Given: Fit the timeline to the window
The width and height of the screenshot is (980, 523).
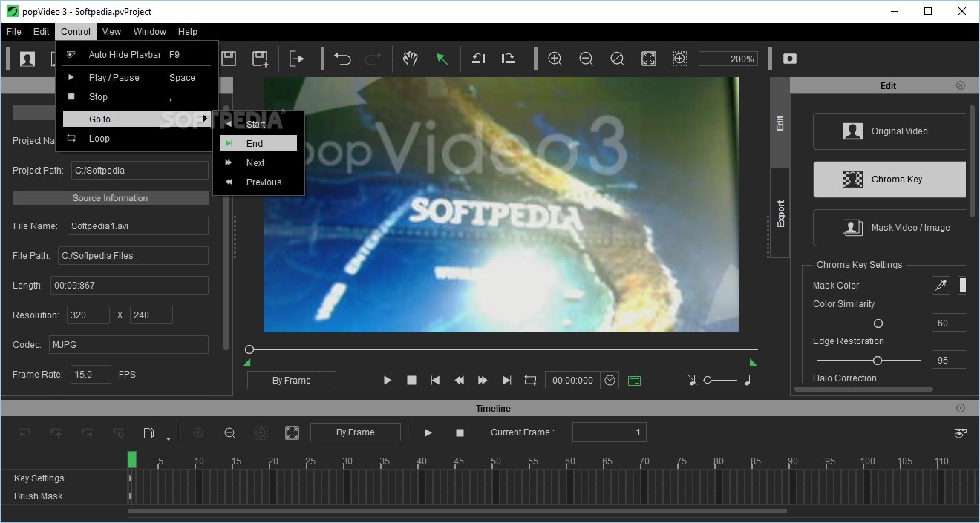Looking at the screenshot, I should [292, 432].
